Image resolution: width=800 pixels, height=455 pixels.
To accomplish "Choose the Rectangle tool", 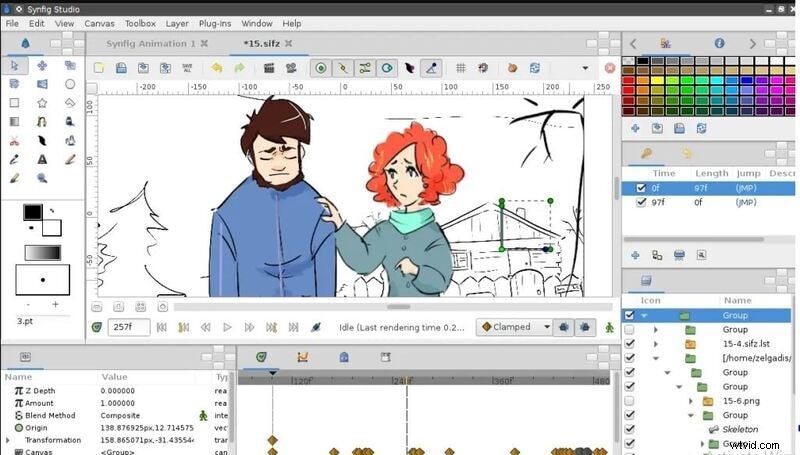I will click(x=14, y=103).
